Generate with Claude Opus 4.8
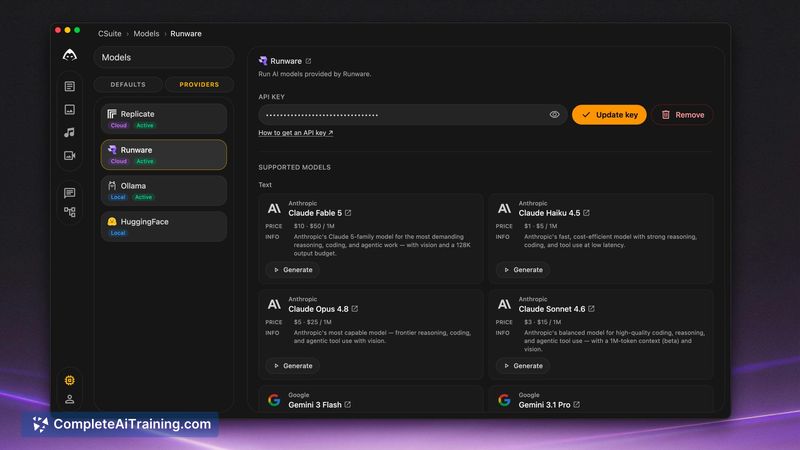 tap(293, 366)
